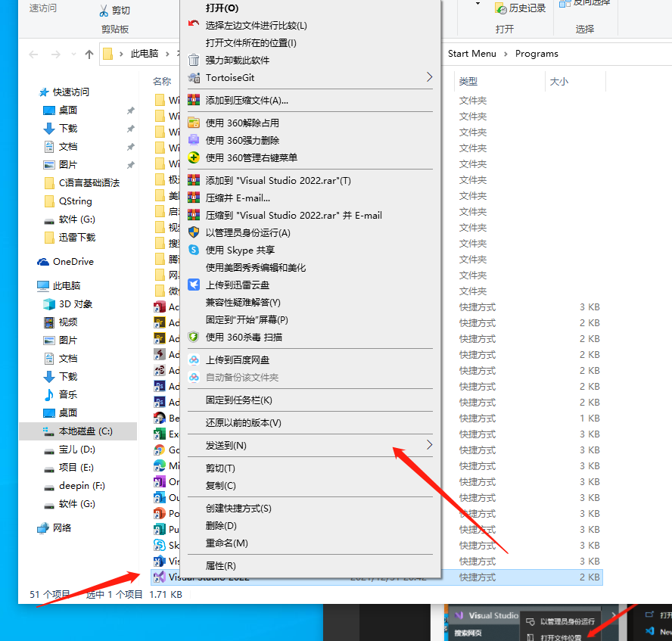The image size is (672, 641).
Task: Click the 360 antivirus scan icon
Action: (x=194, y=338)
